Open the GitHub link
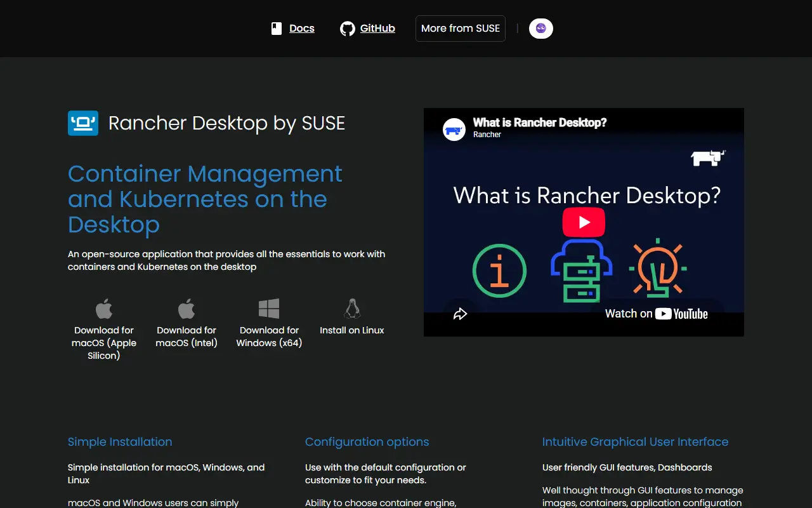 (x=377, y=29)
